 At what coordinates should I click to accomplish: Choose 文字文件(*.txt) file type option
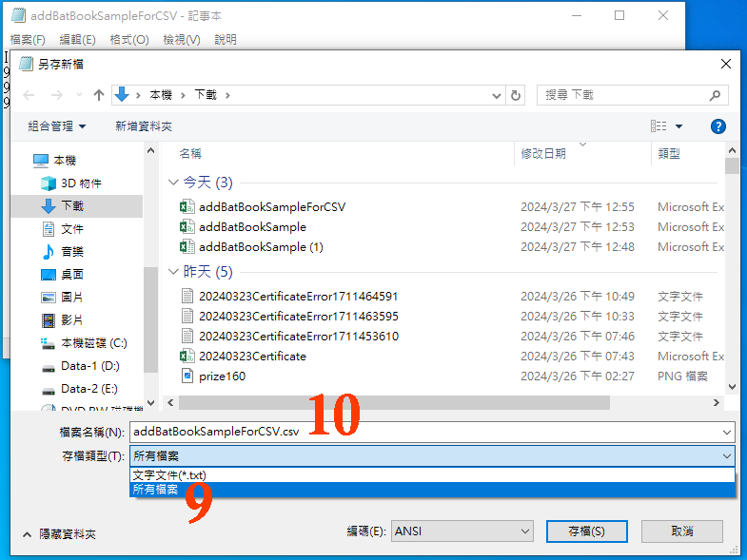click(432, 475)
